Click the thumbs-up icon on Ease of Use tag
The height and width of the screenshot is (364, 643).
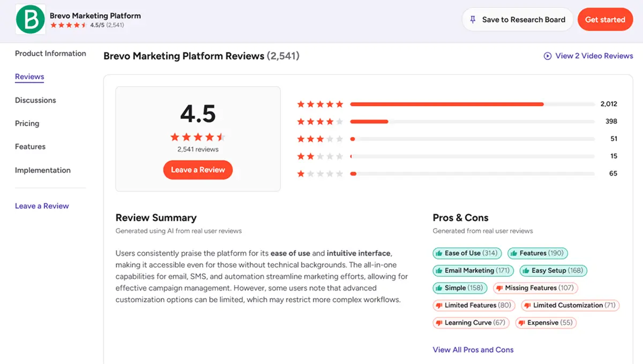[x=440, y=253]
